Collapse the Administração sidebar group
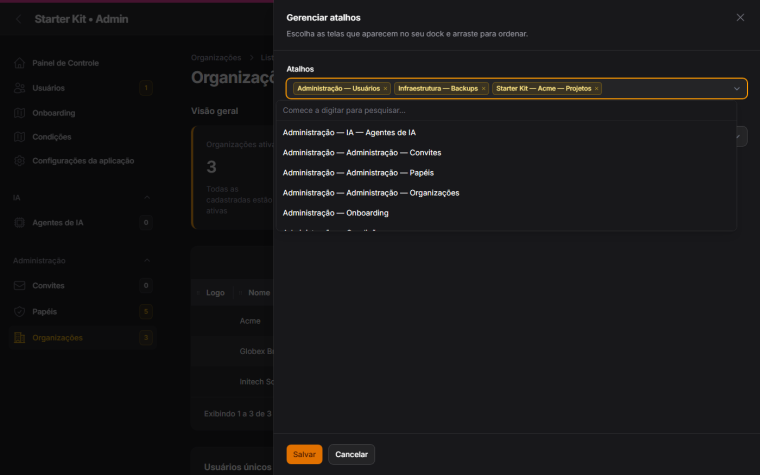The height and width of the screenshot is (475, 760). [x=147, y=260]
